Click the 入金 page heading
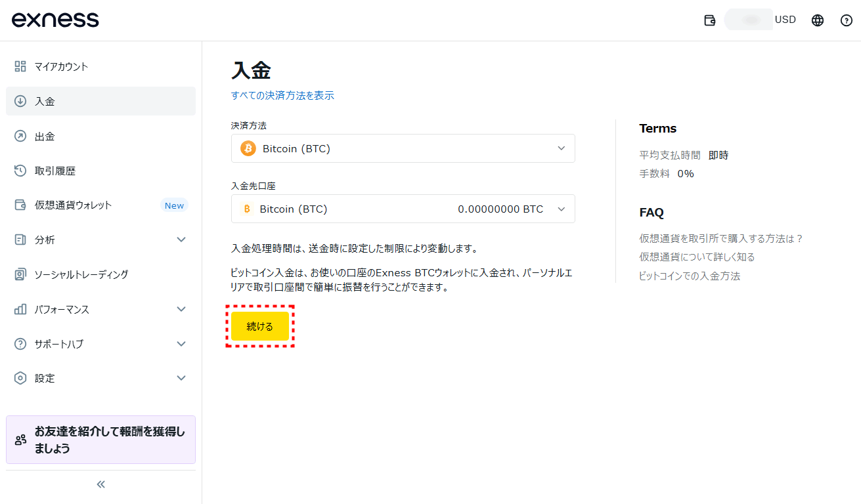This screenshot has height=504, width=861. (251, 70)
